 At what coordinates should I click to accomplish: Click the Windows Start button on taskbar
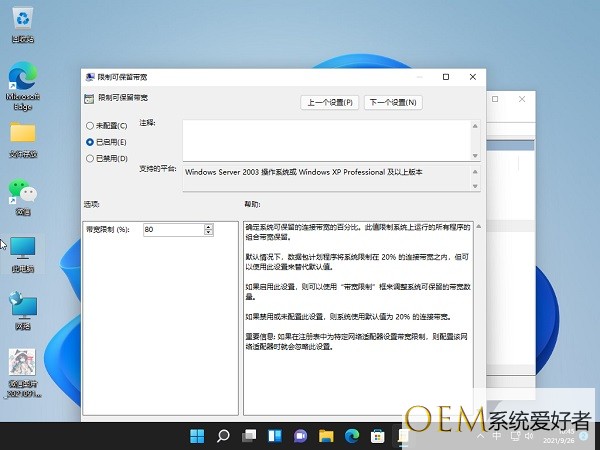197,436
